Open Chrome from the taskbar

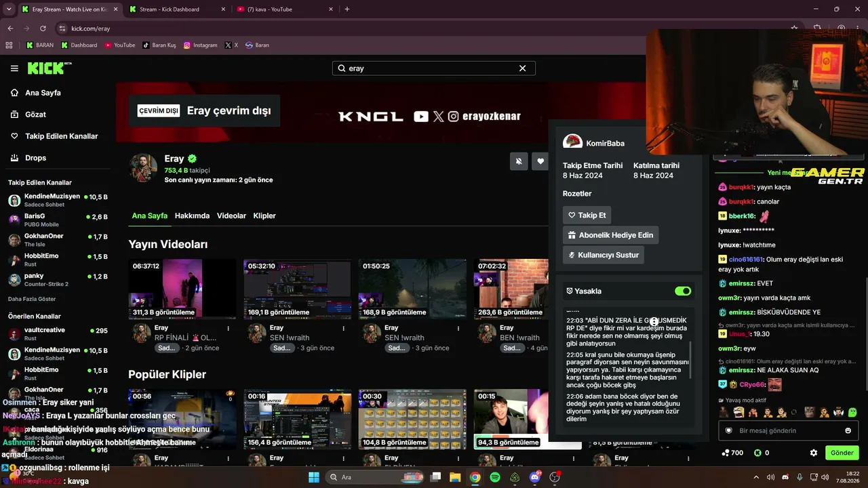click(x=475, y=477)
